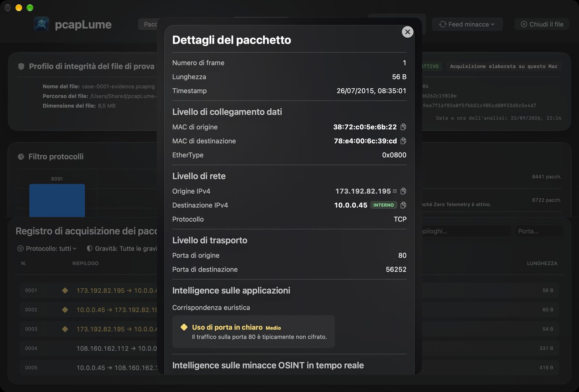Click the Timestamp value 26/07/2015, 08:35:01
This screenshot has width=579, height=392.
(371, 91)
